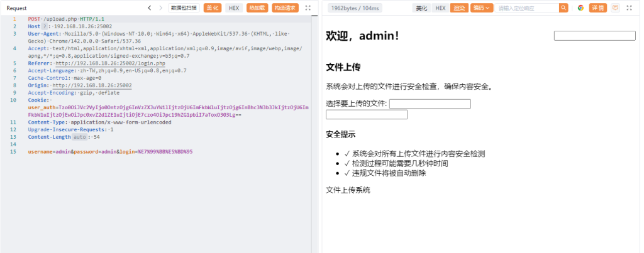Switch the response to 美化 view
The height and width of the screenshot is (253, 644).
(x=421, y=8)
